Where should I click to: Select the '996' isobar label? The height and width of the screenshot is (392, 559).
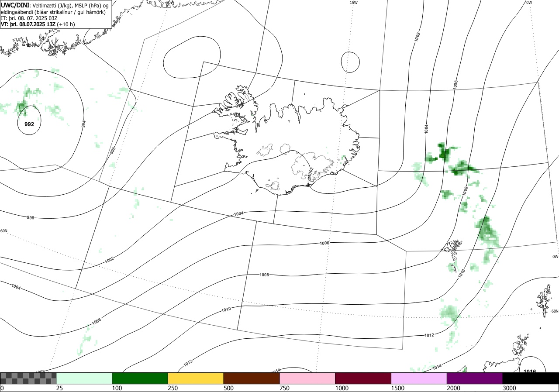point(113,151)
